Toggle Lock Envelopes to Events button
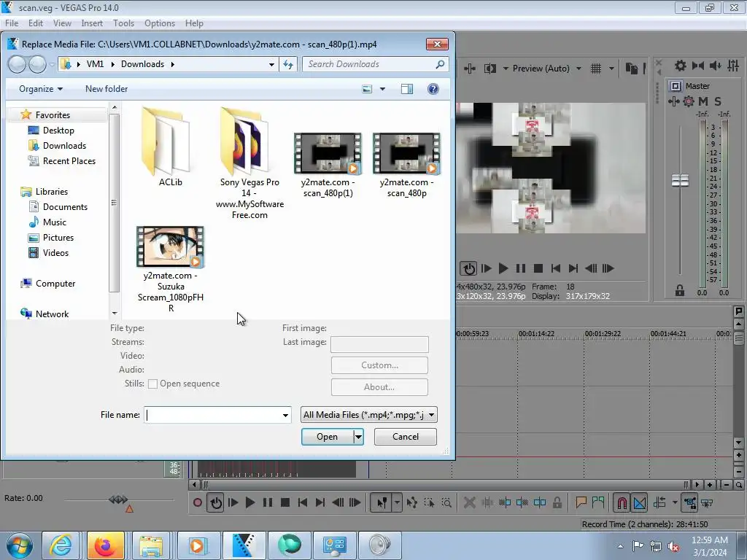The image size is (747, 560). pos(690,502)
